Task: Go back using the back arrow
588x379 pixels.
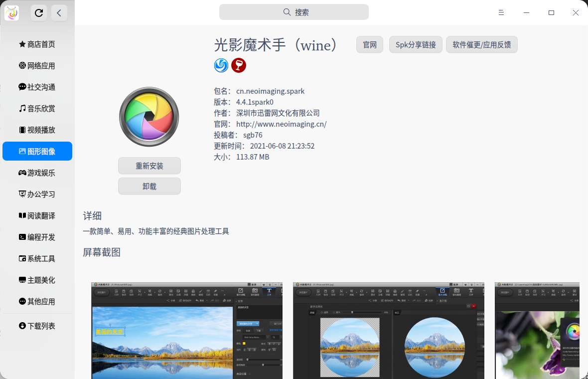Action: tap(59, 13)
